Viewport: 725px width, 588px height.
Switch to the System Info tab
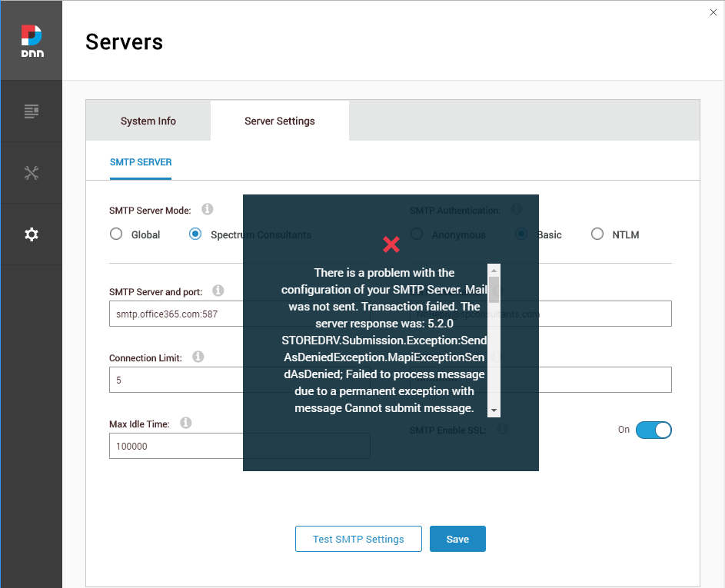point(148,121)
